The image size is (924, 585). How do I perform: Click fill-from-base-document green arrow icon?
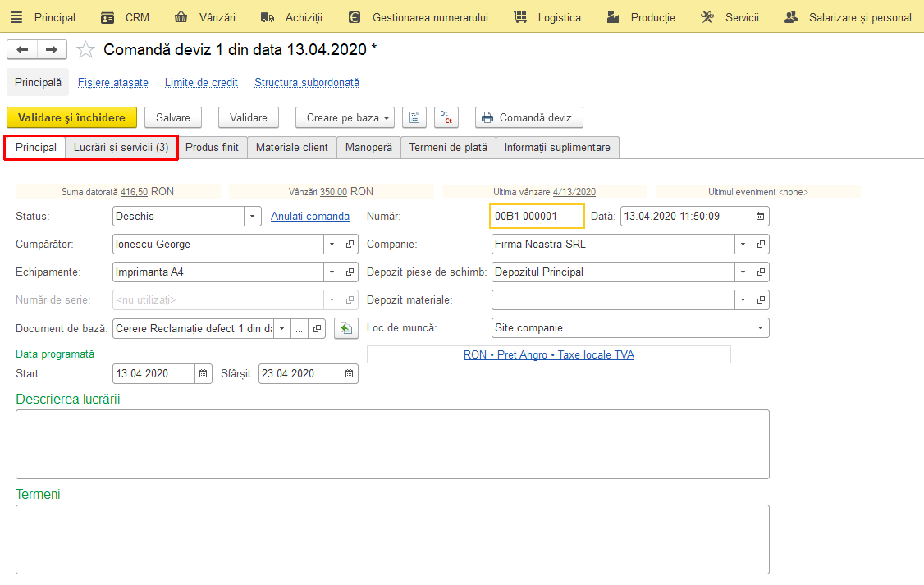[346, 328]
